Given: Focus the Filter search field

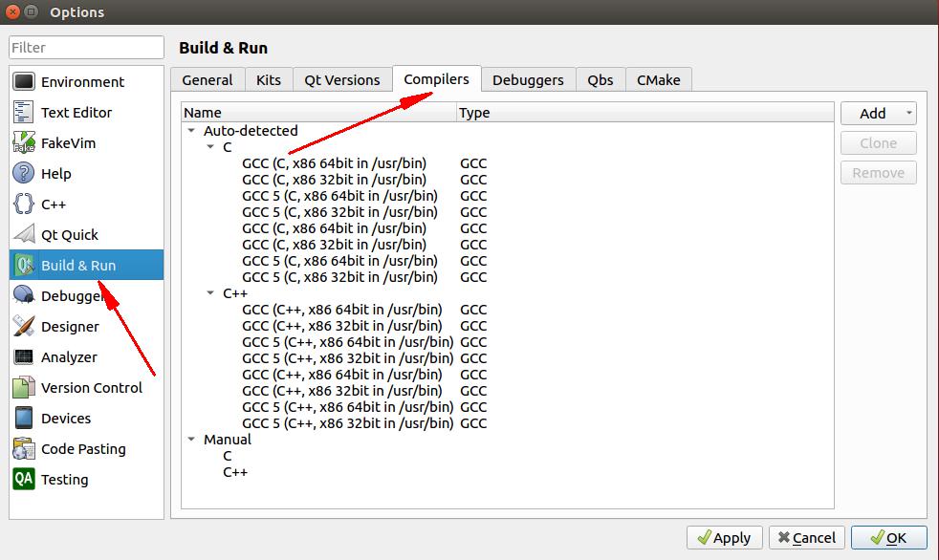Looking at the screenshot, I should click(86, 47).
